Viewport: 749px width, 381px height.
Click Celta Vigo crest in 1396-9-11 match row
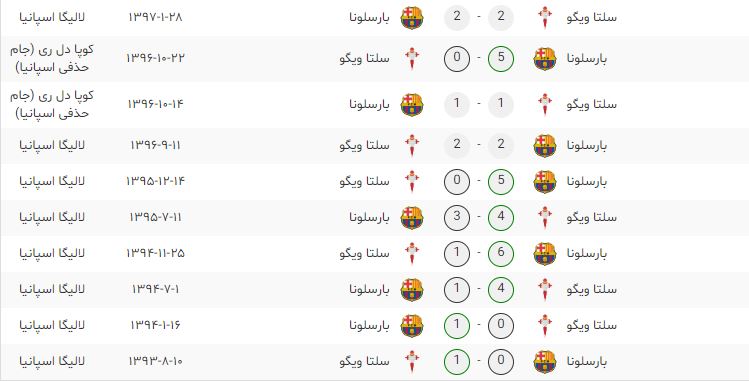412,146
